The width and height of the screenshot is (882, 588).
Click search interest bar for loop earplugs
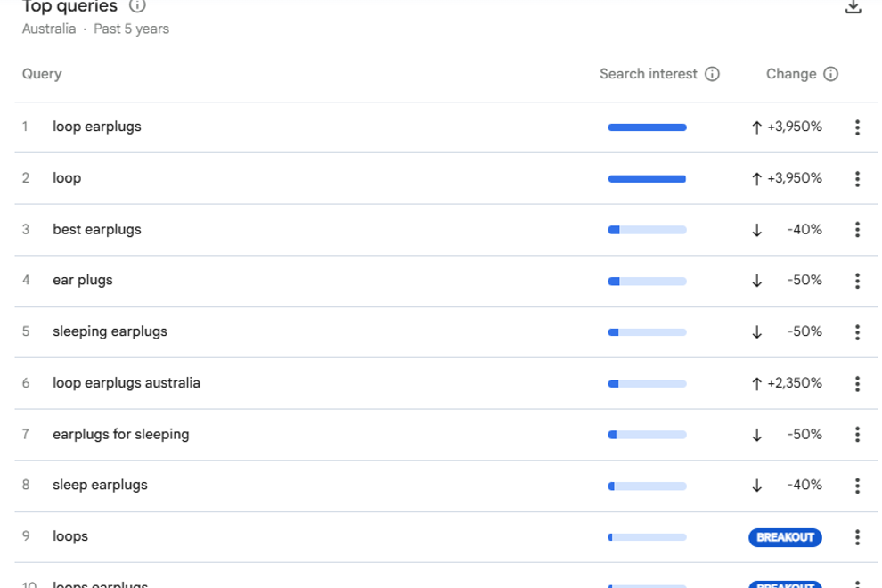tap(647, 127)
